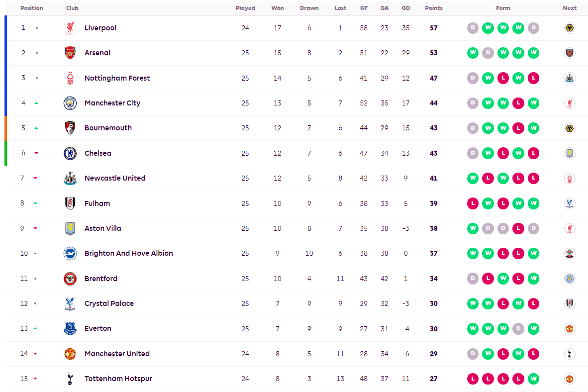
Task: Click Liverpool's most recent form result
Action: [534, 28]
